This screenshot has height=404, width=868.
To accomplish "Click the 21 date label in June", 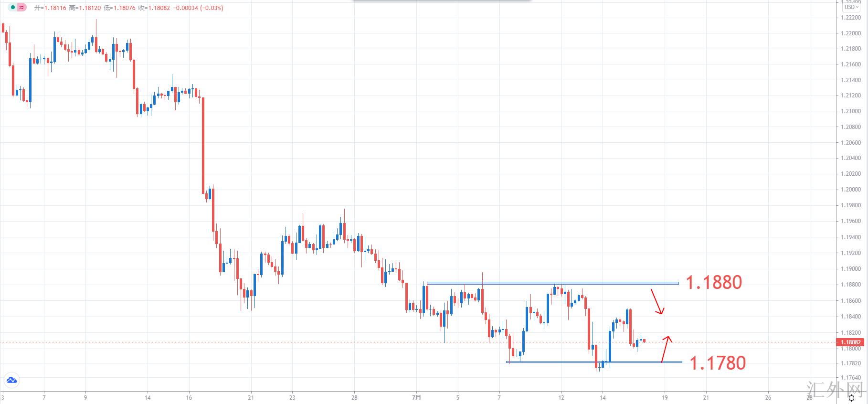I will click(x=251, y=397).
